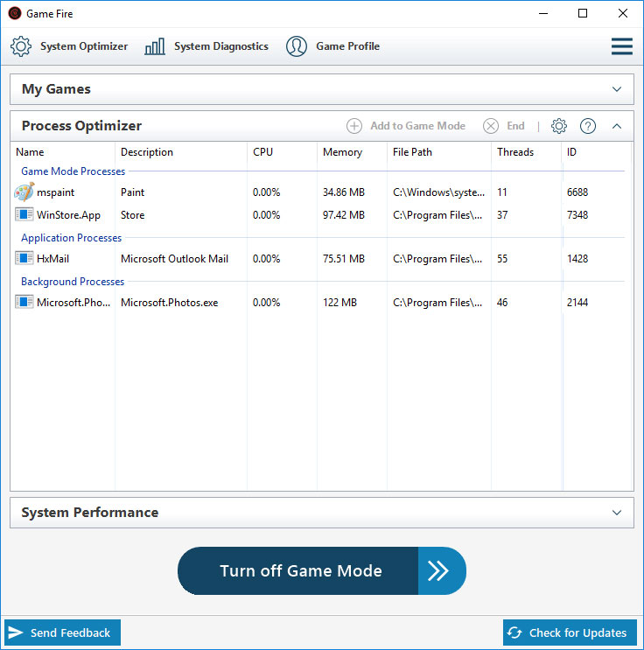This screenshot has width=644, height=650.
Task: Open the System Optimizer tab
Action: pos(69,46)
